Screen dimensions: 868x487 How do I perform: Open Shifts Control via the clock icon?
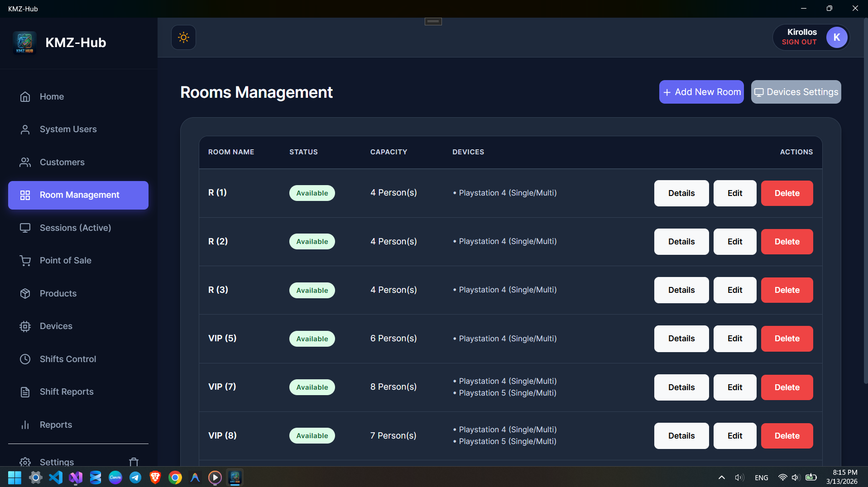click(25, 359)
